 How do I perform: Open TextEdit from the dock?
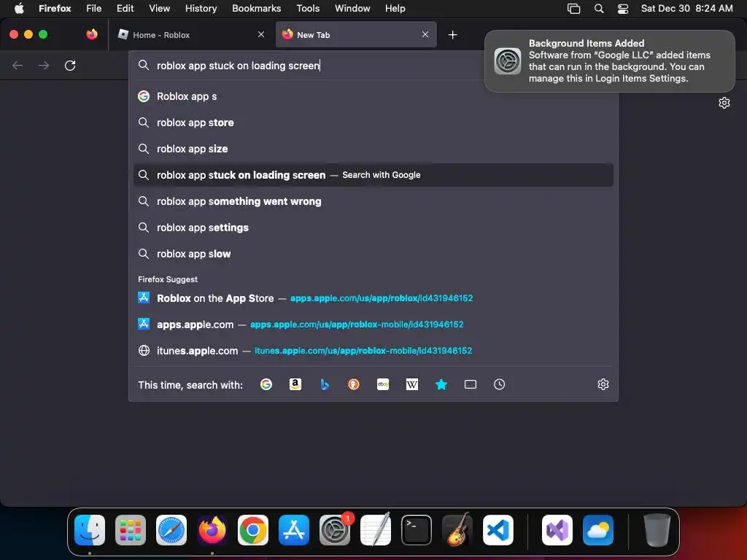click(x=376, y=530)
